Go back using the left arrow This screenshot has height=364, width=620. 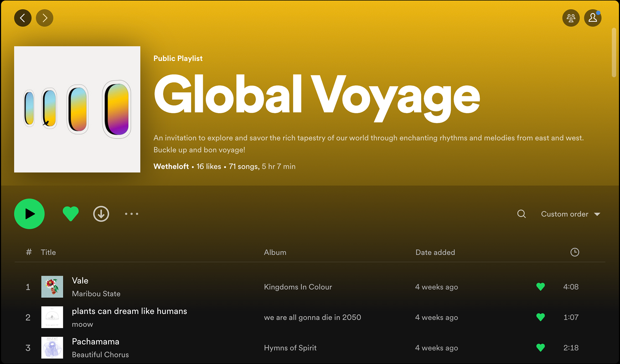23,18
